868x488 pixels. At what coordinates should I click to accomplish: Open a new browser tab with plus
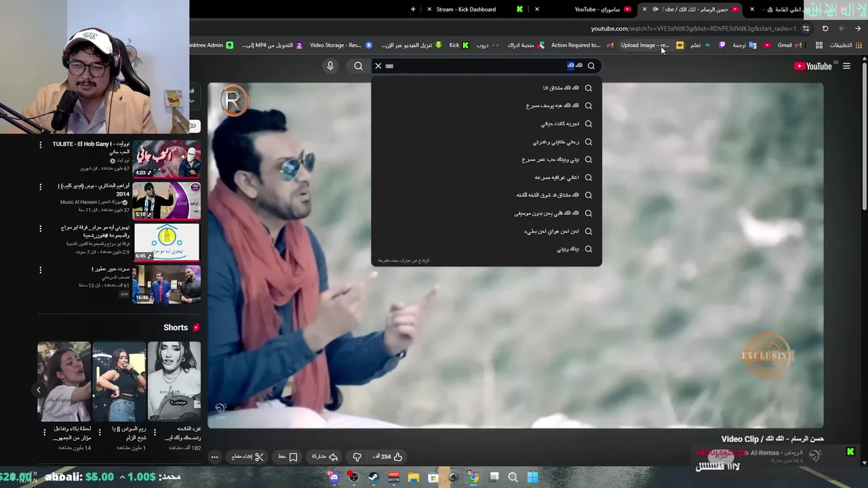click(x=413, y=9)
